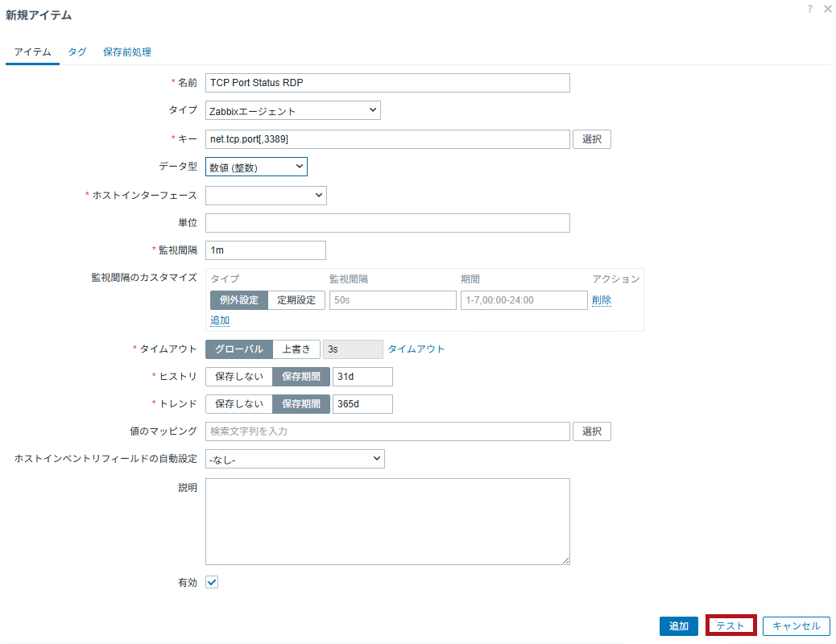Click the テスト button

tap(730, 625)
